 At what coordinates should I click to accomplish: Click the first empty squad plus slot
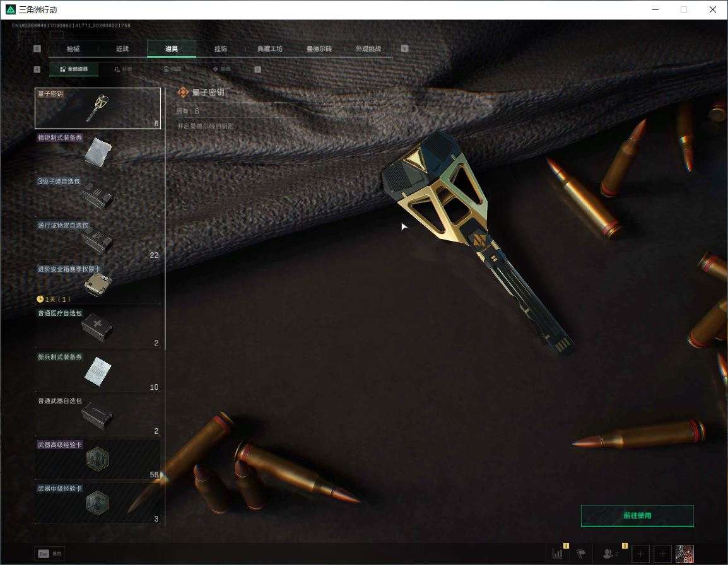[640, 554]
